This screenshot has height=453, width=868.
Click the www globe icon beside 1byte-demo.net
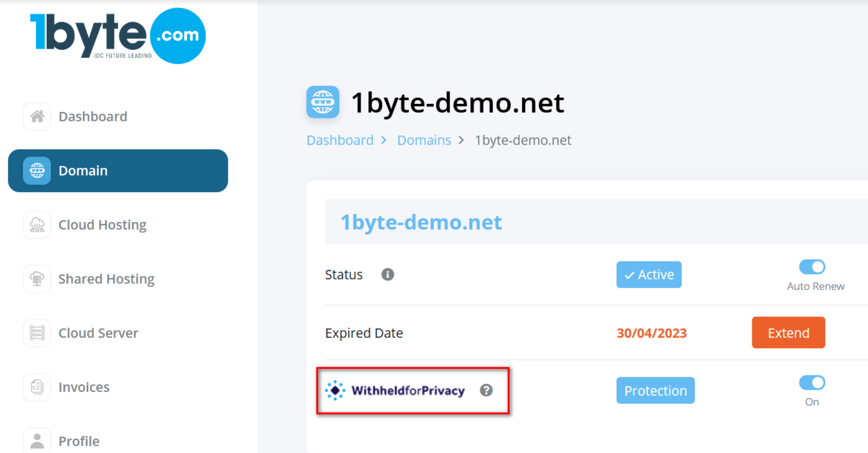[323, 102]
